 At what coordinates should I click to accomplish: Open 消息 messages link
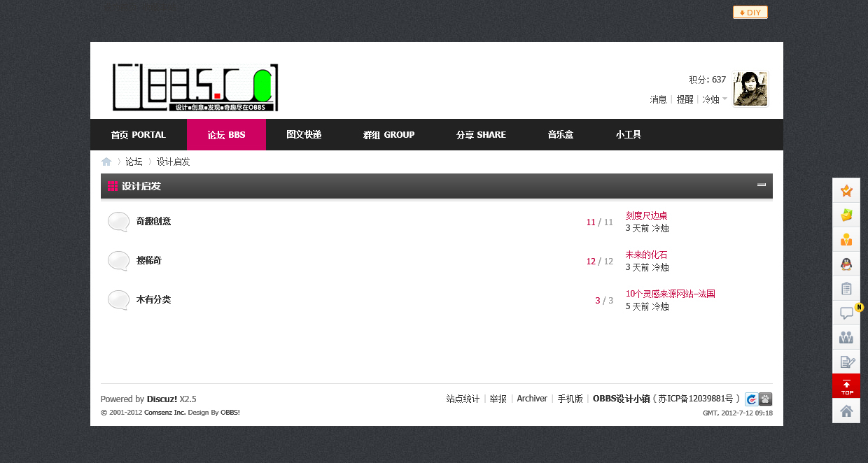[x=659, y=99]
